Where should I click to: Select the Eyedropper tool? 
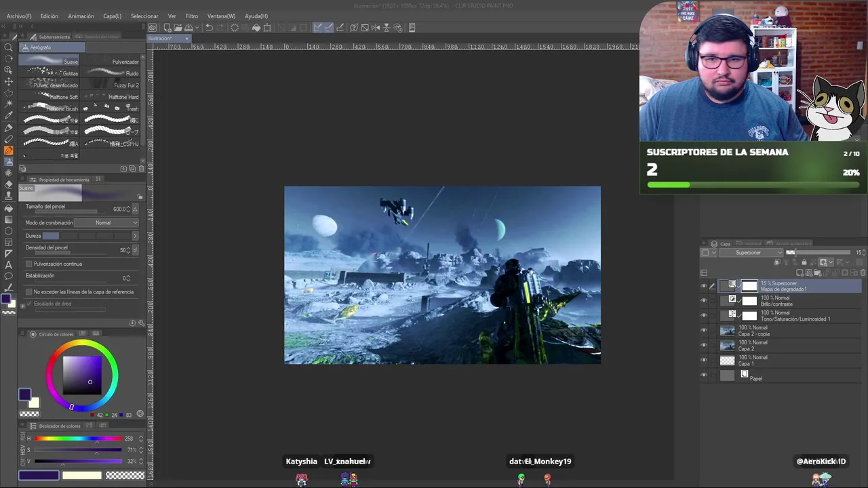[x=9, y=115]
